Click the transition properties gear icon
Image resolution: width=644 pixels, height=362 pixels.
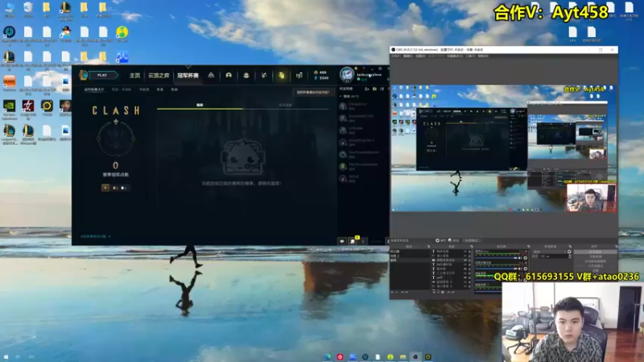[x=569, y=252]
